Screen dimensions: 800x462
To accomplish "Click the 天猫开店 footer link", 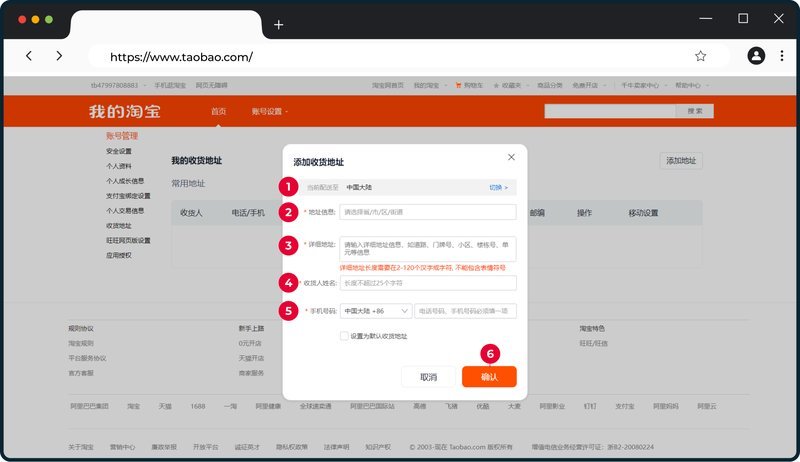I will point(251,358).
